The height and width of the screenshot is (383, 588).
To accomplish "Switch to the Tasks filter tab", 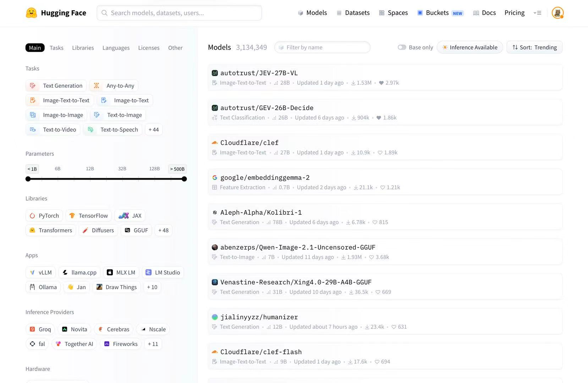I will (x=56, y=48).
